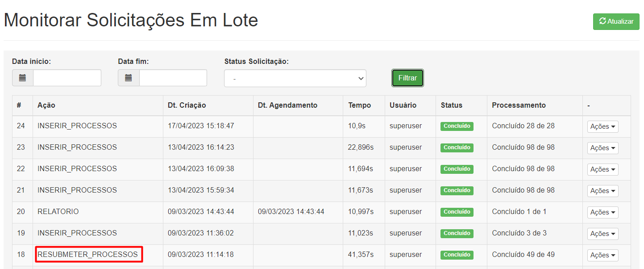Viewport: 644px width, 269px height.
Task: Open Ações dropdown for row 23
Action: (602, 148)
